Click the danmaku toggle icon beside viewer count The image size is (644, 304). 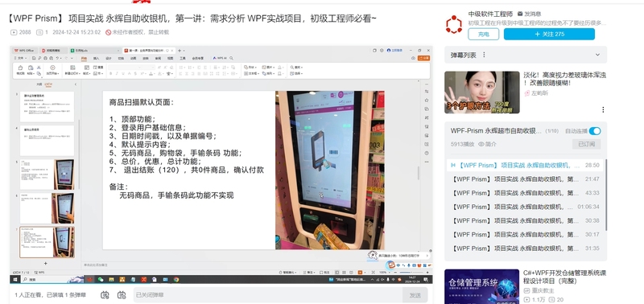point(105,294)
